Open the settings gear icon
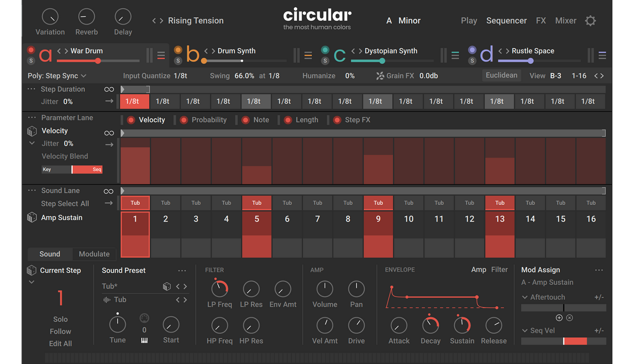 pos(590,21)
